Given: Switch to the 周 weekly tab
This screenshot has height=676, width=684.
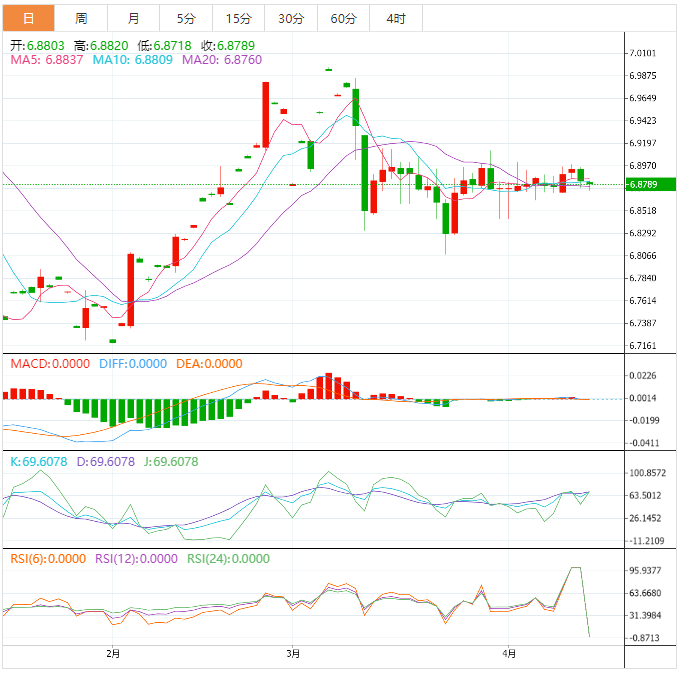Looking at the screenshot, I should (81, 18).
